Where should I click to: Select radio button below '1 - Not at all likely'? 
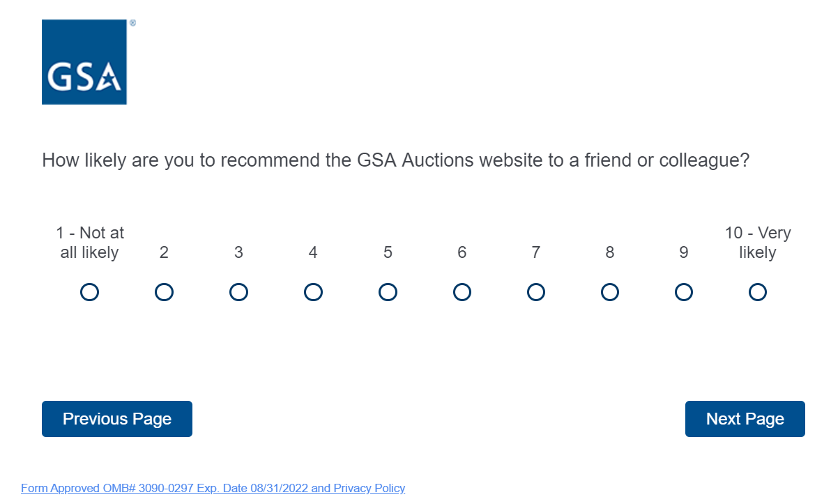click(89, 292)
